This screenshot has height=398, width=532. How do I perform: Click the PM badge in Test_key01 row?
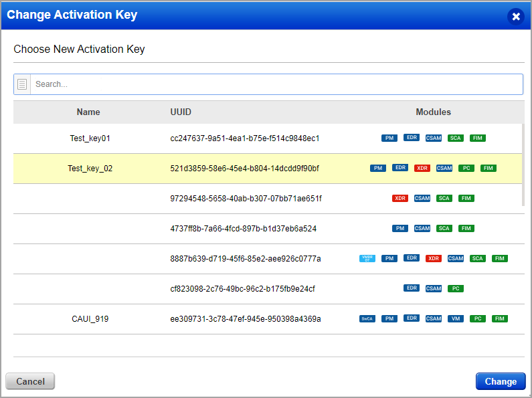coord(389,138)
